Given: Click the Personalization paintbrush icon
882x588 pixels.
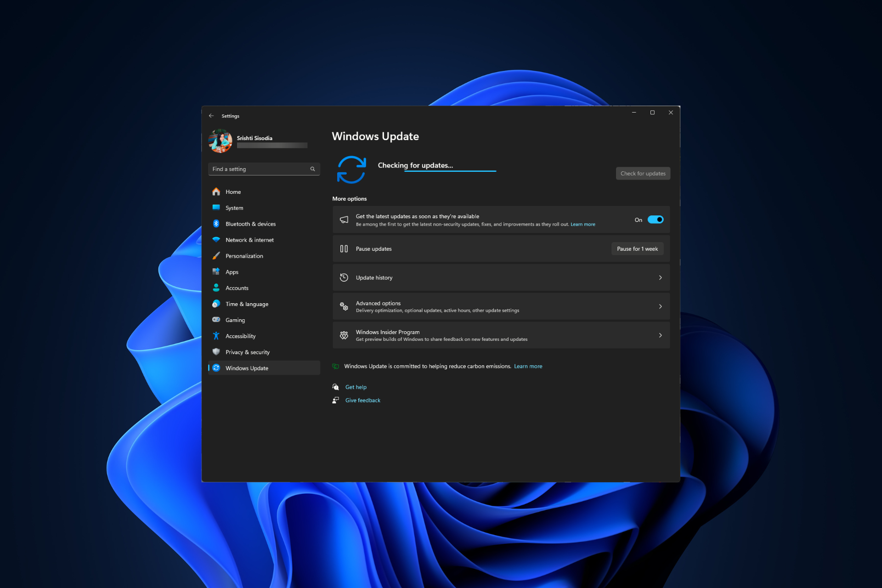Looking at the screenshot, I should tap(216, 256).
